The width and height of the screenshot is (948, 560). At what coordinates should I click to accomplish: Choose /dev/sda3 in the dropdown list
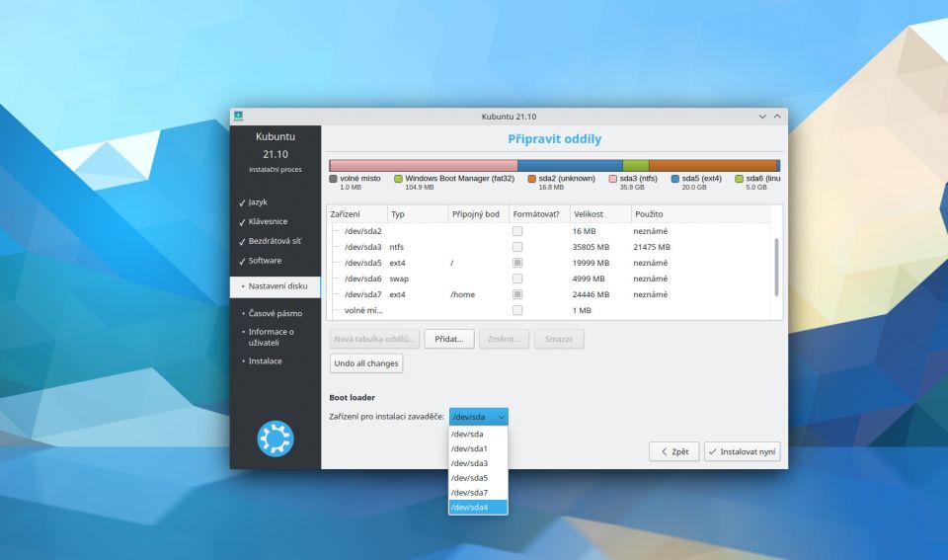478,463
